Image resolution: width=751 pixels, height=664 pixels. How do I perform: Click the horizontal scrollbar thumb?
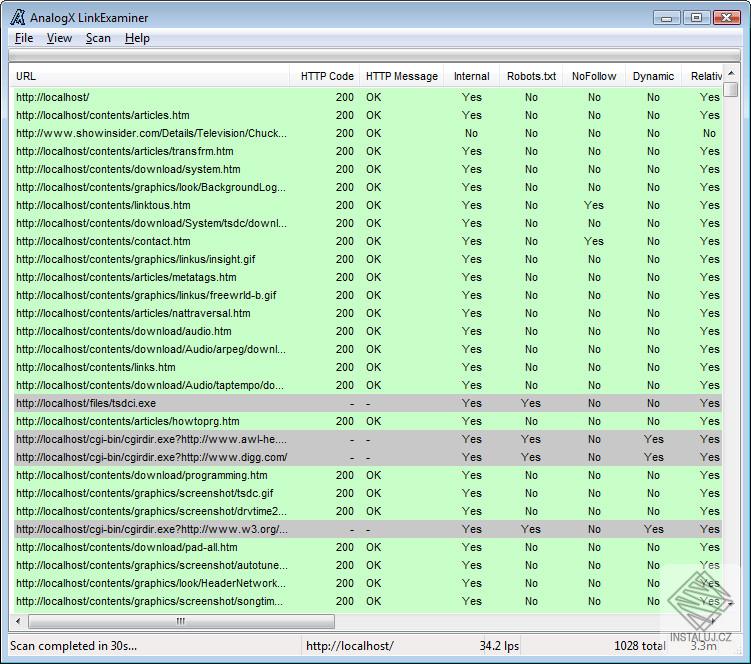(x=181, y=621)
